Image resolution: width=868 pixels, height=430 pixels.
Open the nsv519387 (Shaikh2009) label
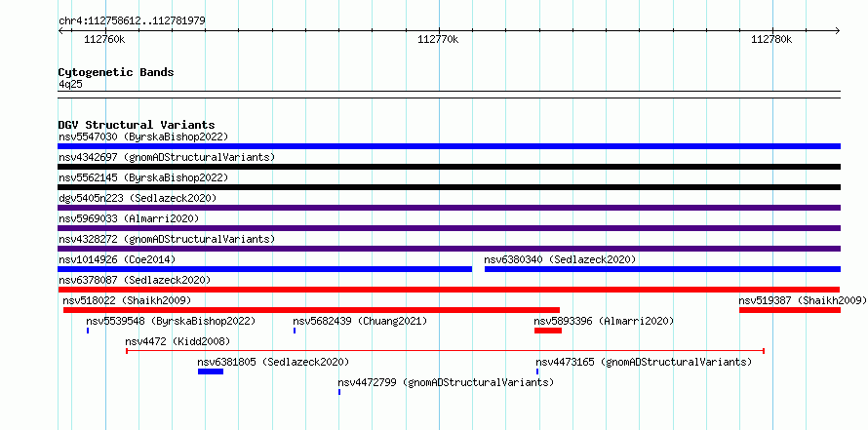click(x=802, y=300)
